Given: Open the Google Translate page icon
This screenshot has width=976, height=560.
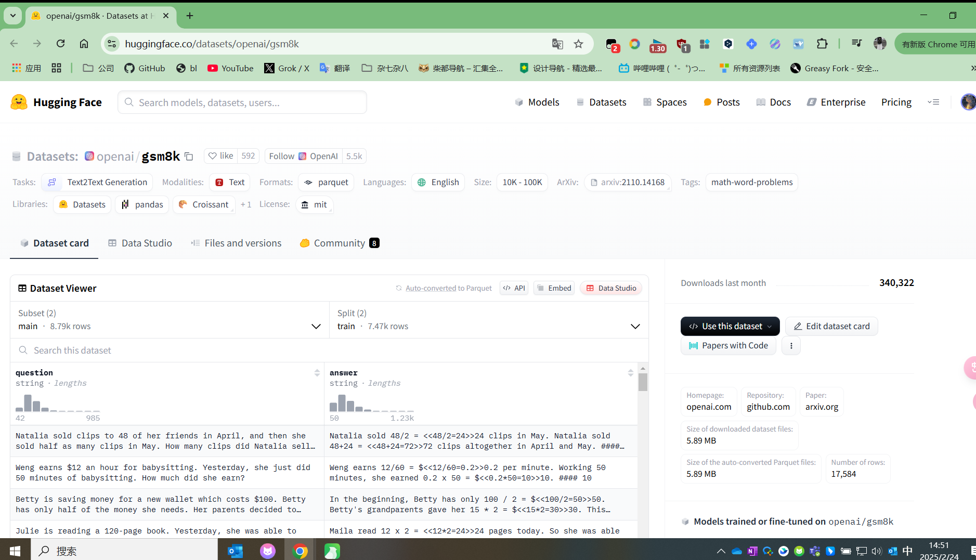Looking at the screenshot, I should point(557,44).
